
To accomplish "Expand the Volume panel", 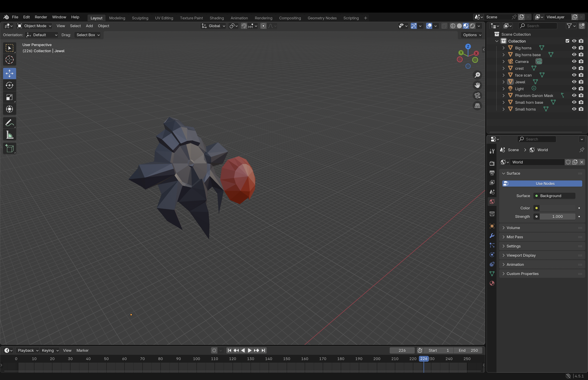I will click(542, 228).
